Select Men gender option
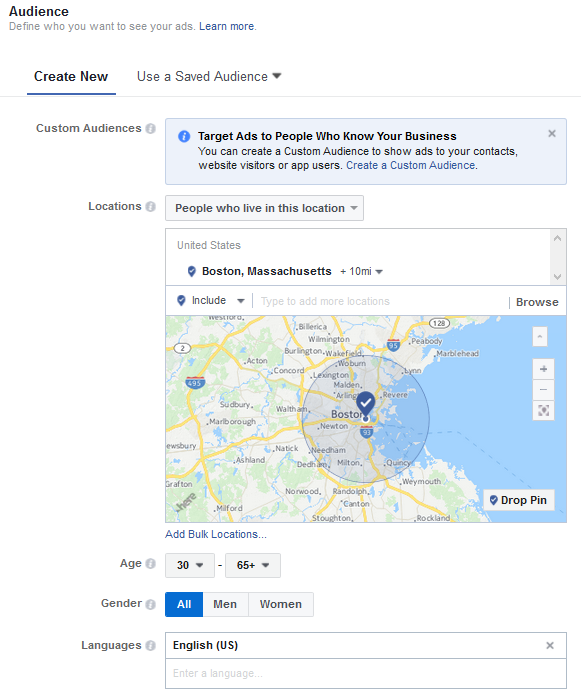The height and width of the screenshot is (699, 581). click(225, 604)
